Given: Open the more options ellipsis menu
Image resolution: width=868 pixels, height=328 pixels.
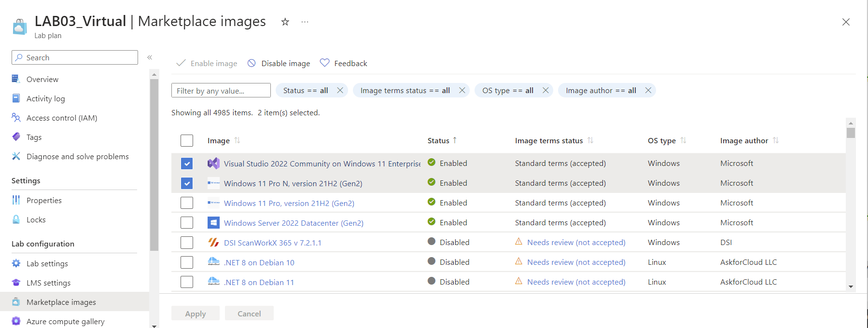Looking at the screenshot, I should click(x=305, y=22).
